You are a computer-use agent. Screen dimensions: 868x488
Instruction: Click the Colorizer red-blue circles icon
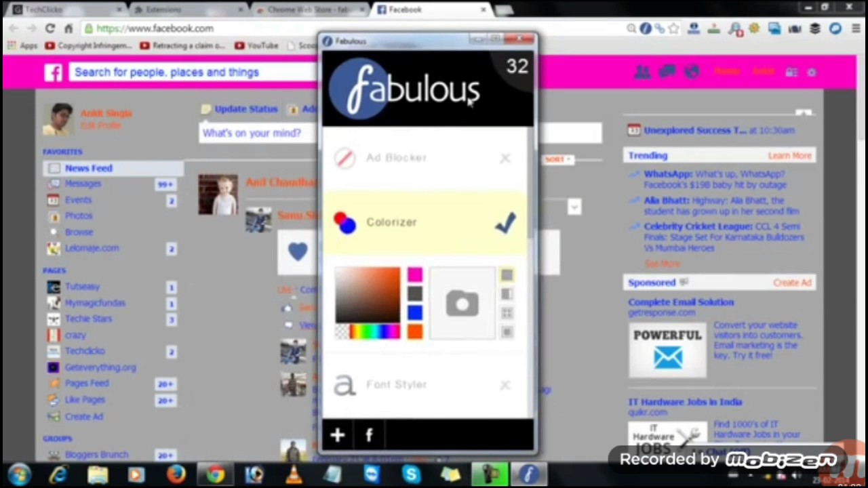(344, 222)
